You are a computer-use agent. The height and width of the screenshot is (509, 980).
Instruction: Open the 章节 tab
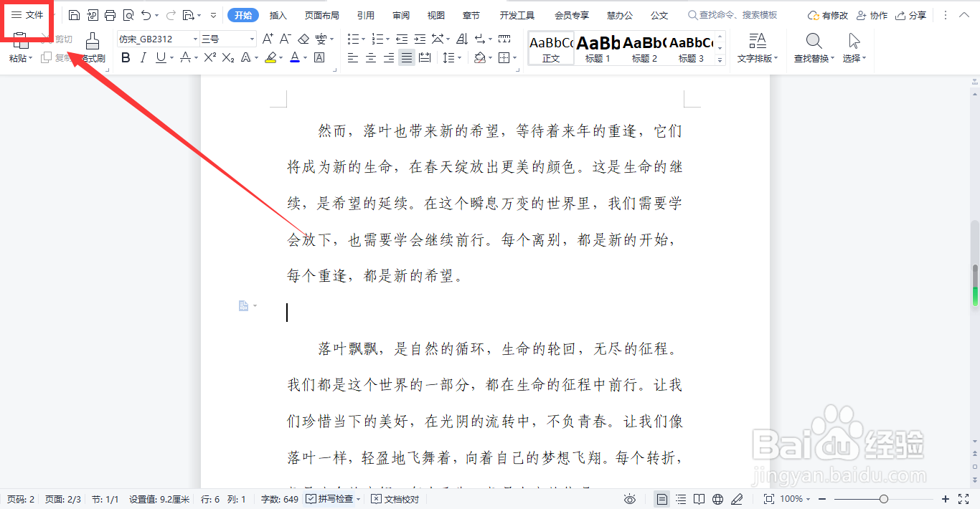coord(471,15)
